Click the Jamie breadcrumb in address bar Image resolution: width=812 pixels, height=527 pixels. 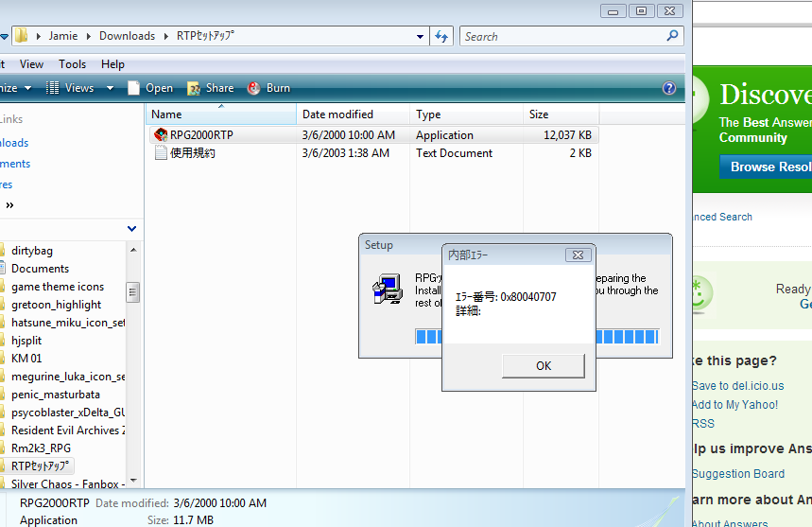[x=63, y=36]
